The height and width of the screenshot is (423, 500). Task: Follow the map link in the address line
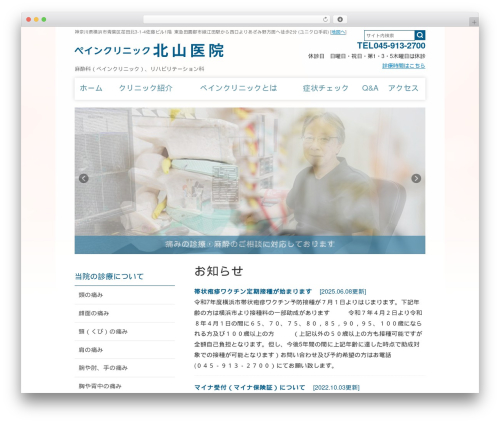(x=338, y=32)
